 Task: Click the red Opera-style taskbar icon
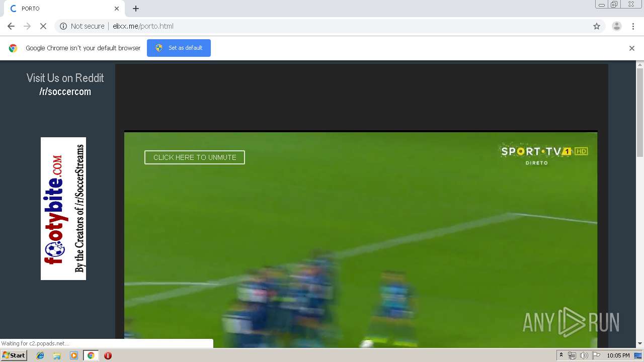108,355
